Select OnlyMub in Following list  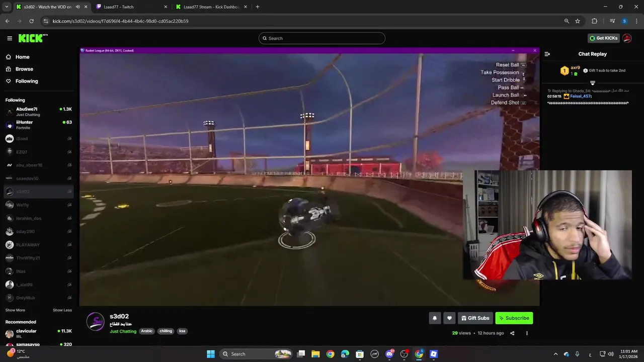pyautogui.click(x=39, y=298)
